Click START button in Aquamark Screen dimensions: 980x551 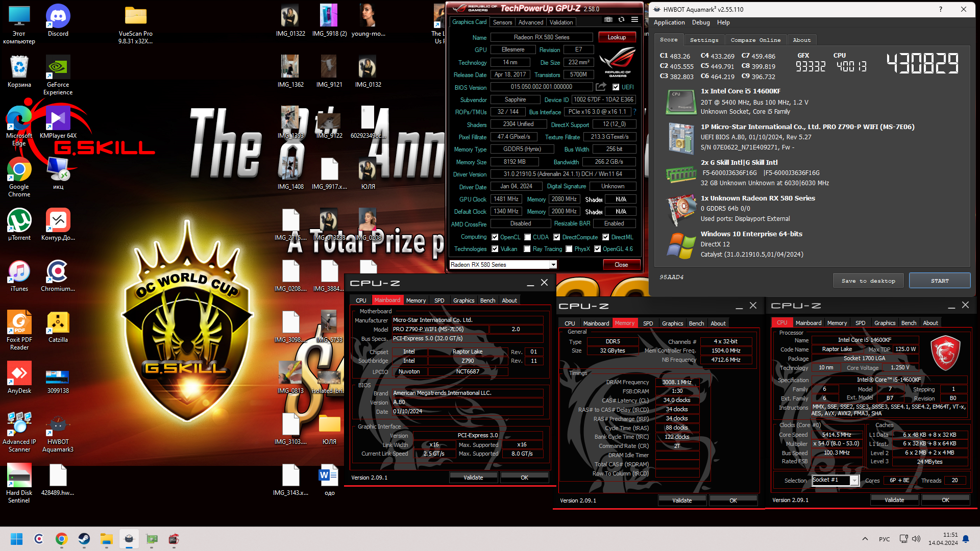(940, 281)
